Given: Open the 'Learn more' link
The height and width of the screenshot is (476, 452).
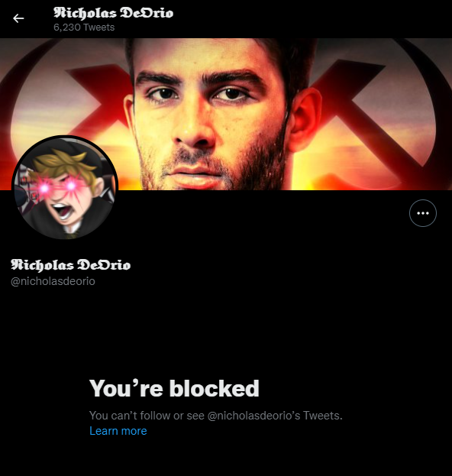Looking at the screenshot, I should point(118,431).
